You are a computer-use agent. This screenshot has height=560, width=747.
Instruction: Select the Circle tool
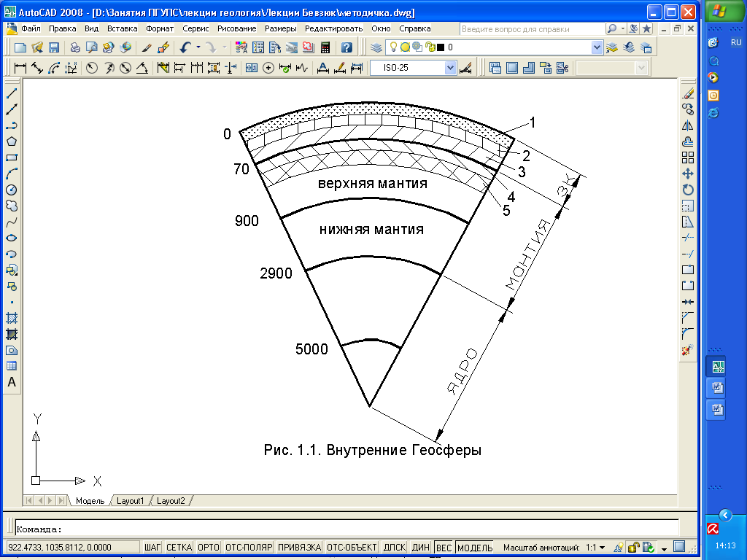12,190
